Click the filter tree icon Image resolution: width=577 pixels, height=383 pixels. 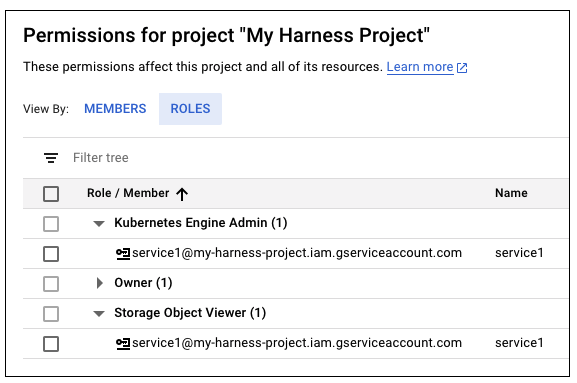pyautogui.click(x=51, y=158)
